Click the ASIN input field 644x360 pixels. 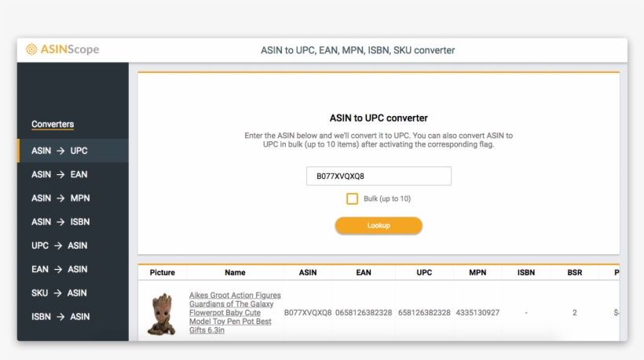[x=379, y=176]
